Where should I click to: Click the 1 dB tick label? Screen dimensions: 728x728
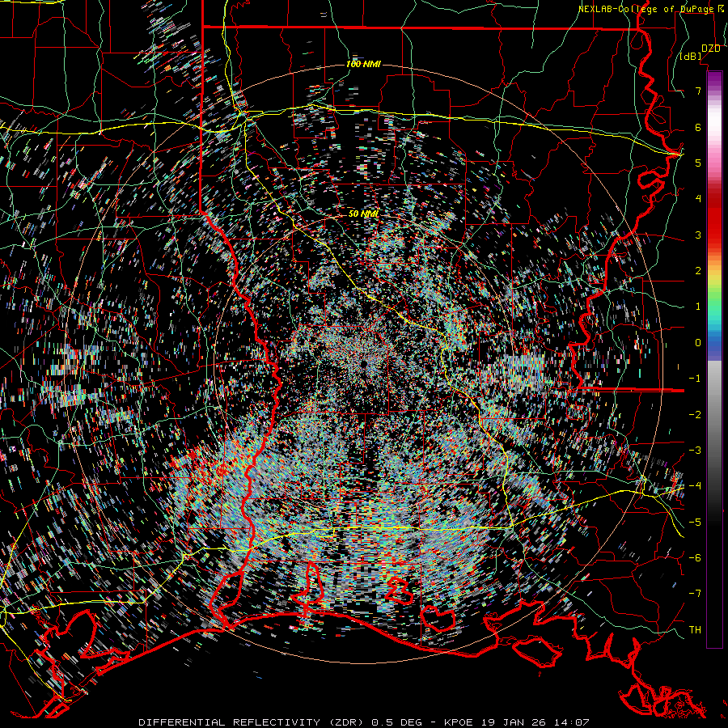tap(698, 307)
